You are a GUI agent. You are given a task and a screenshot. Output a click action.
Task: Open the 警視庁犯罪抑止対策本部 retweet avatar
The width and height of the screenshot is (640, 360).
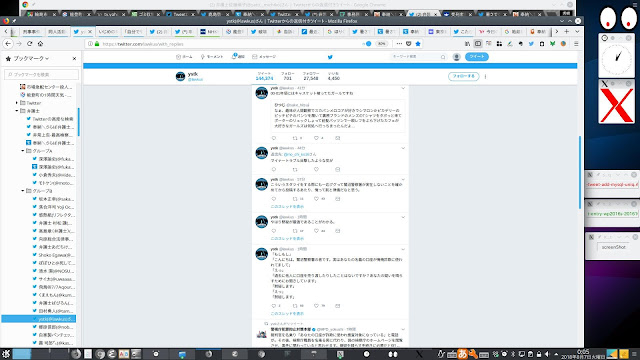pos(262,334)
